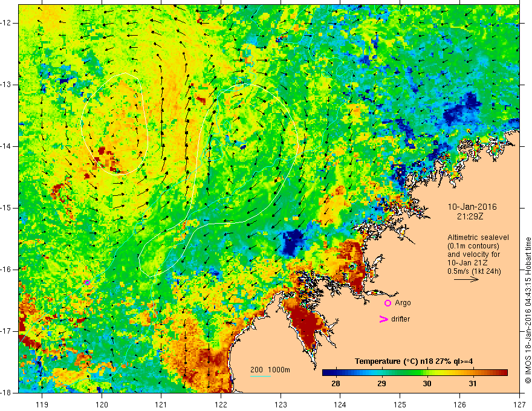Click the '200 1000m' bathymetry label
Screen dimensions: 532x411
[x=270, y=370]
